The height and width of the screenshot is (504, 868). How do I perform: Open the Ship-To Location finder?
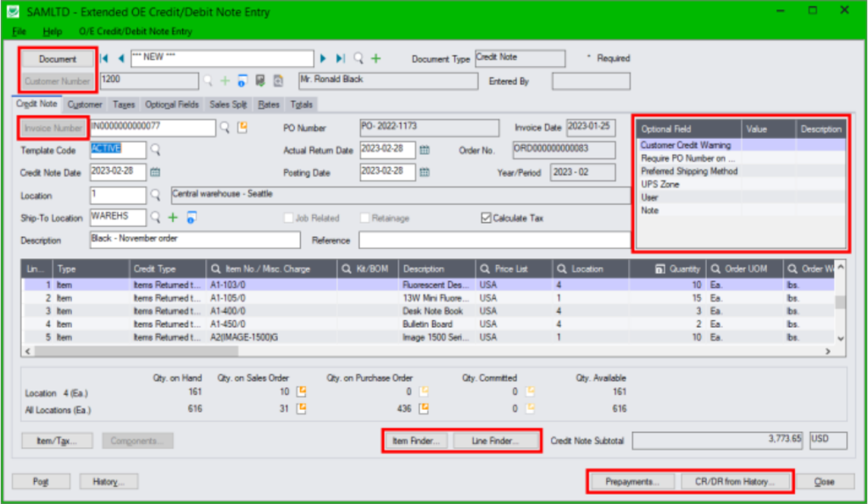click(156, 218)
